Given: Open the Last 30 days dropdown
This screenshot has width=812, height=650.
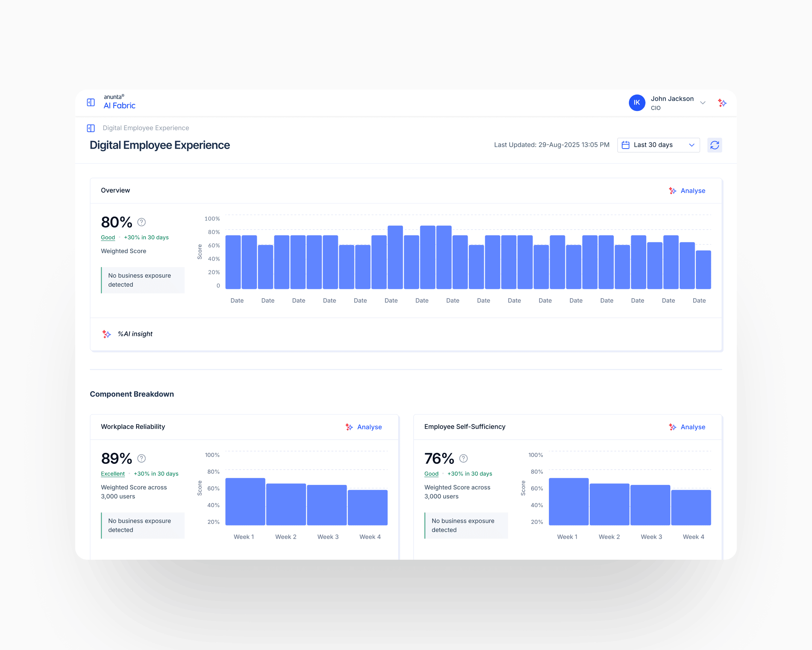Looking at the screenshot, I should [658, 145].
